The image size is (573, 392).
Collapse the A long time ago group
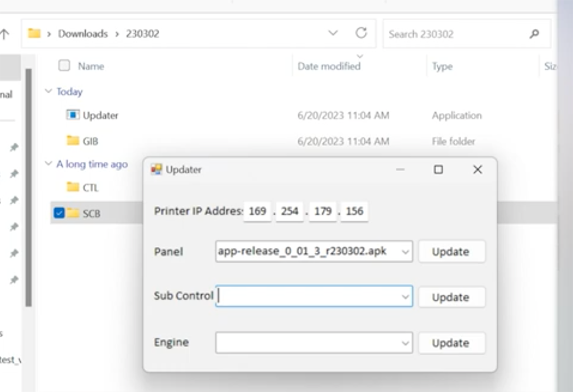coord(48,164)
